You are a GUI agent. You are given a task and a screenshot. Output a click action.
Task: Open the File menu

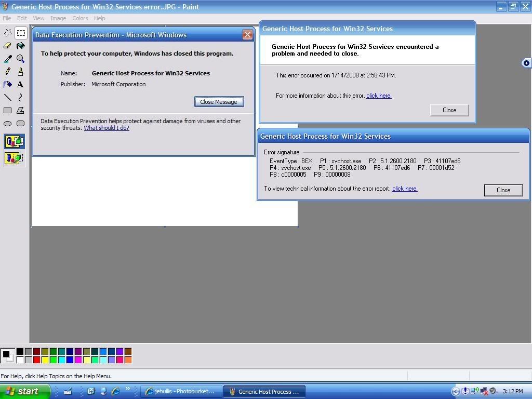[x=7, y=18]
